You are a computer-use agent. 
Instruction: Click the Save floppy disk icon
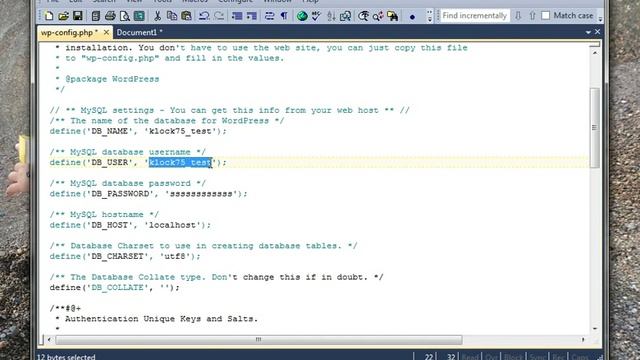[x=78, y=16]
